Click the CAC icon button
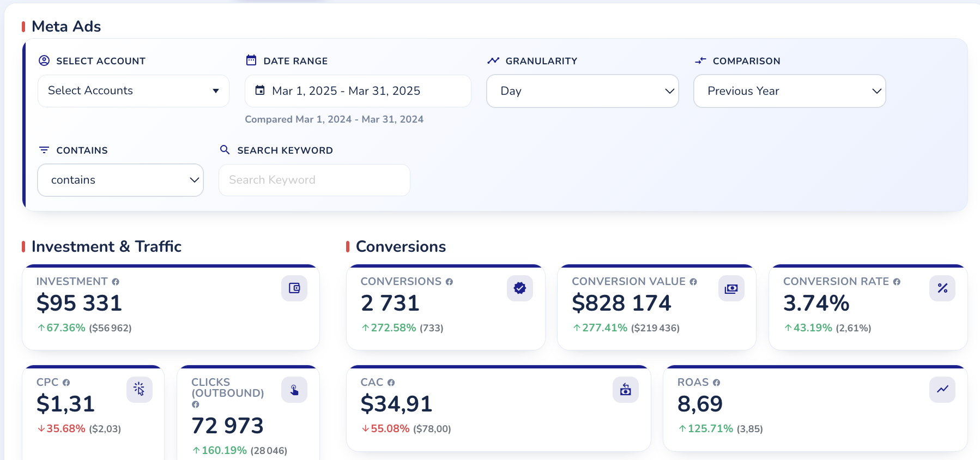This screenshot has height=460, width=980. pos(626,389)
